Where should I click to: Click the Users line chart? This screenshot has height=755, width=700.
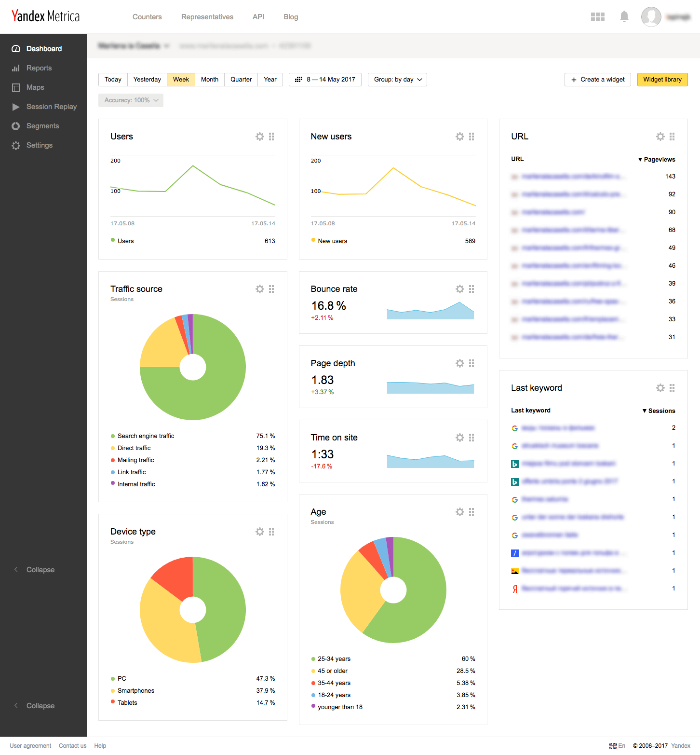[x=193, y=186]
